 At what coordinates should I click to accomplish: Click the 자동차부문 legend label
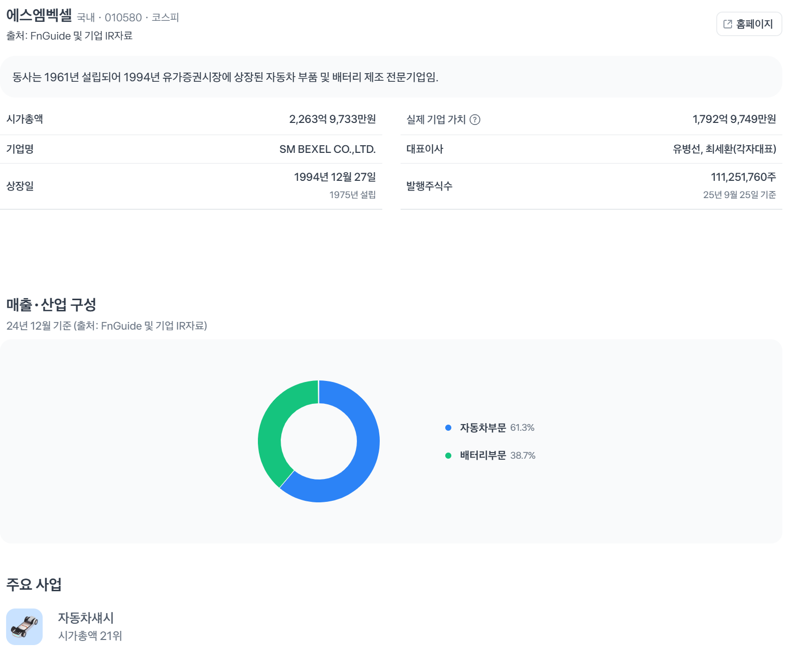coord(483,428)
